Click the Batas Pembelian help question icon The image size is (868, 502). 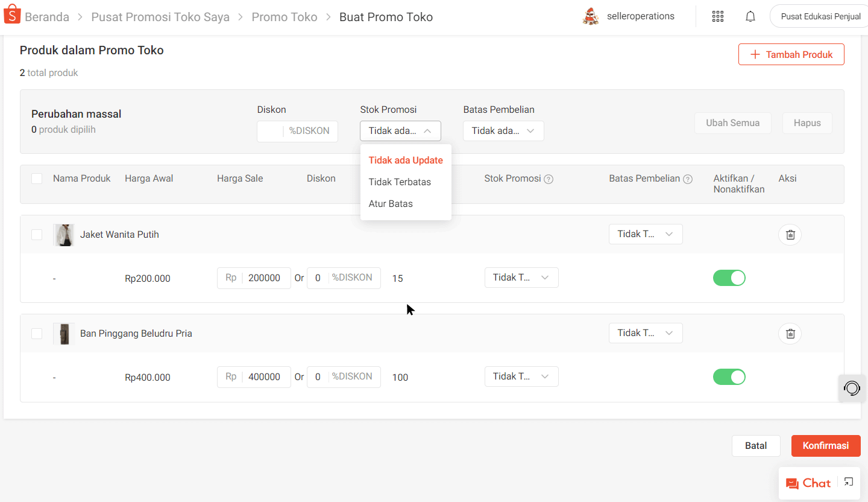click(x=688, y=179)
